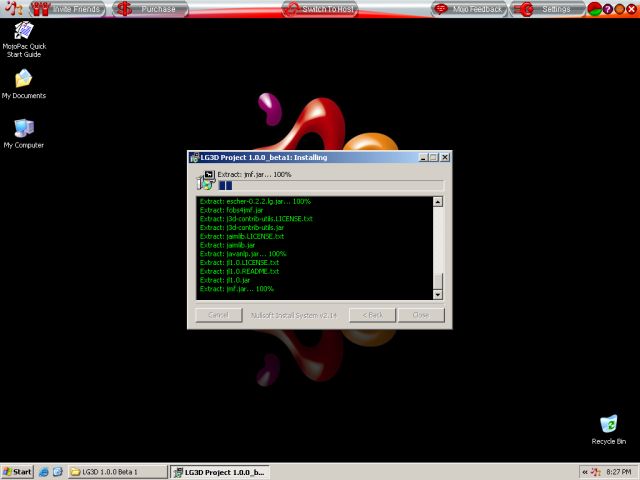Click the Invite Friends button
This screenshot has width=640, height=480.
(66, 9)
